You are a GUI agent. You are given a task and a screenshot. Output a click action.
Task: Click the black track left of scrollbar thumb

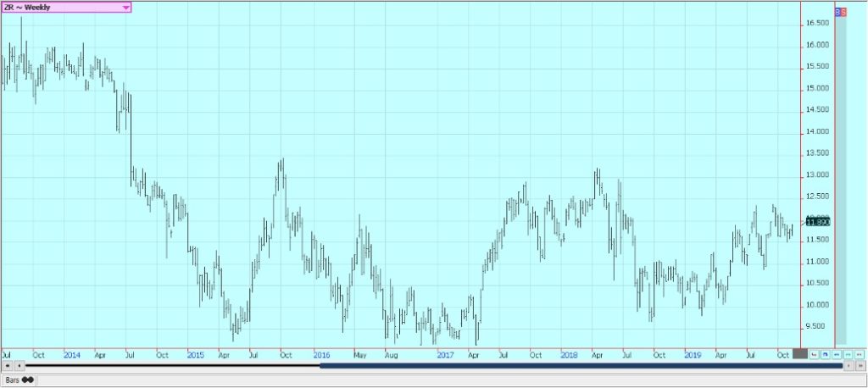click(173, 365)
